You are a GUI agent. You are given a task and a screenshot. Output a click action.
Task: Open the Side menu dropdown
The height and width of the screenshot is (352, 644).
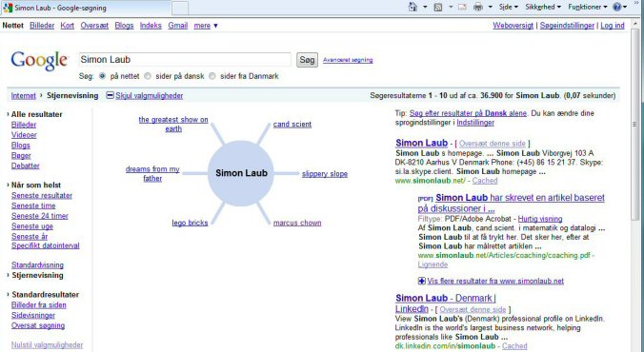[x=509, y=7]
